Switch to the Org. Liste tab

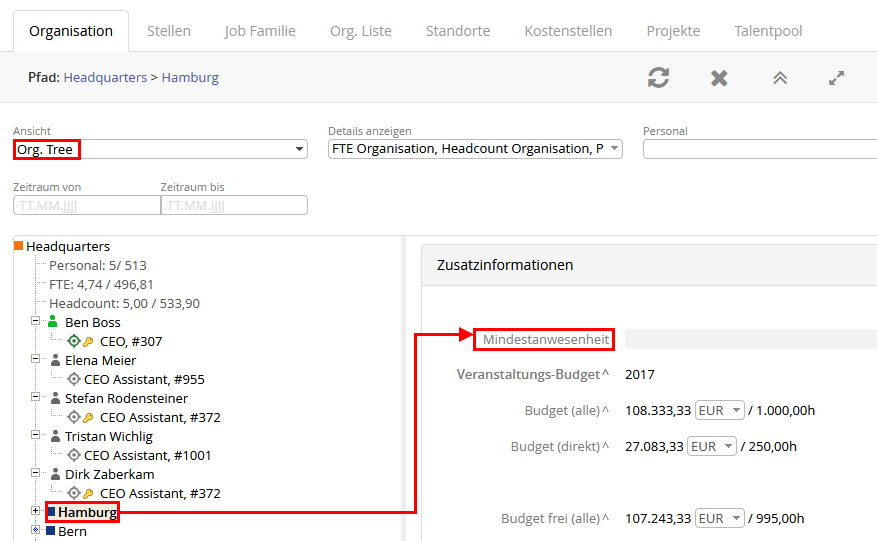(x=361, y=31)
